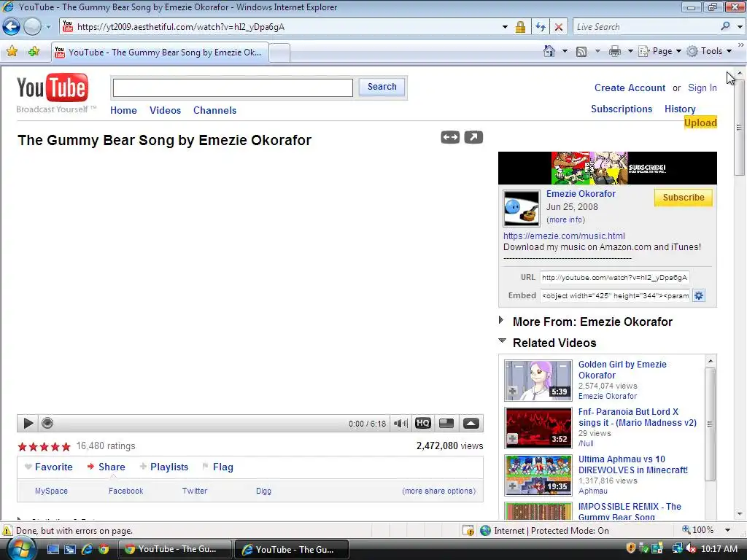Click the Home page icon
The image size is (747, 560).
pos(549,52)
